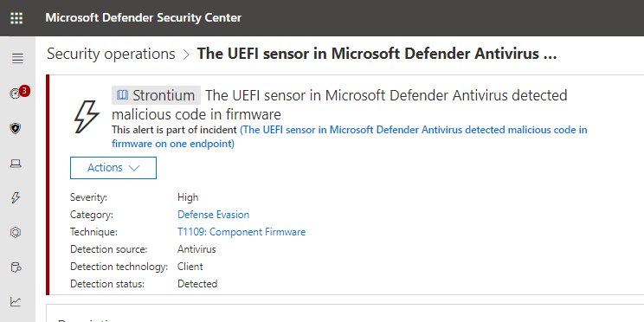Open the Strontium threat actor tag

(x=156, y=95)
